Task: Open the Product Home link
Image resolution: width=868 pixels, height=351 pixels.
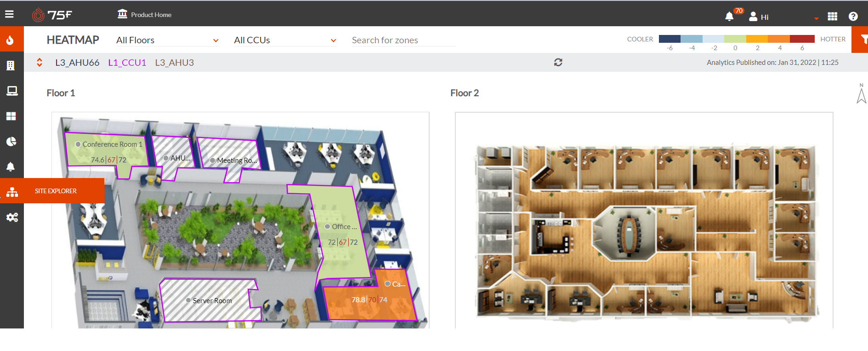Action: tap(151, 15)
